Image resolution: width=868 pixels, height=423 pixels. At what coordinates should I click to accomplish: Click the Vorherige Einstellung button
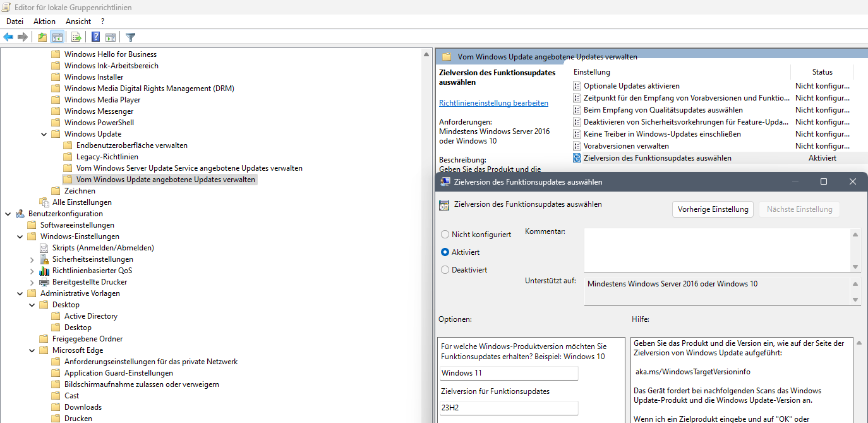coord(713,209)
